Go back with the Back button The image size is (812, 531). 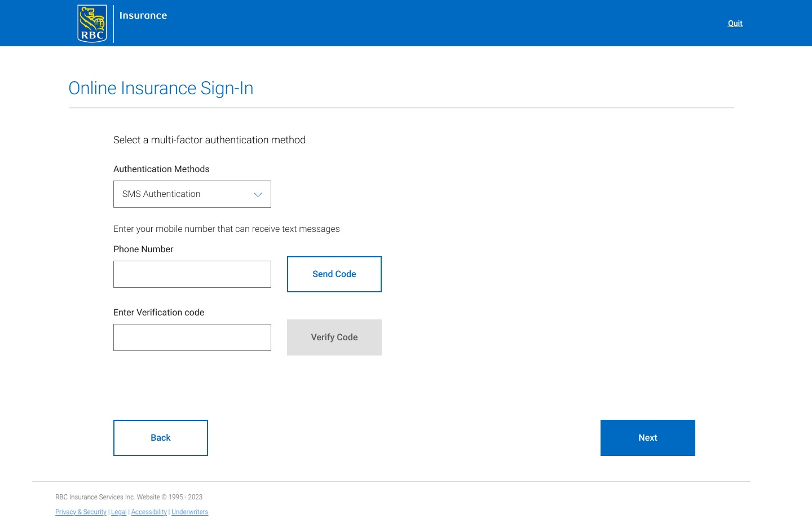161,438
